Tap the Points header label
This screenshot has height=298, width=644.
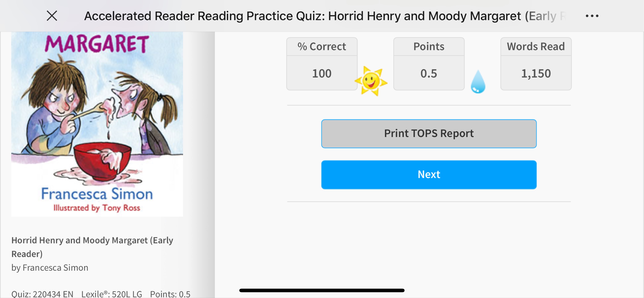429,47
